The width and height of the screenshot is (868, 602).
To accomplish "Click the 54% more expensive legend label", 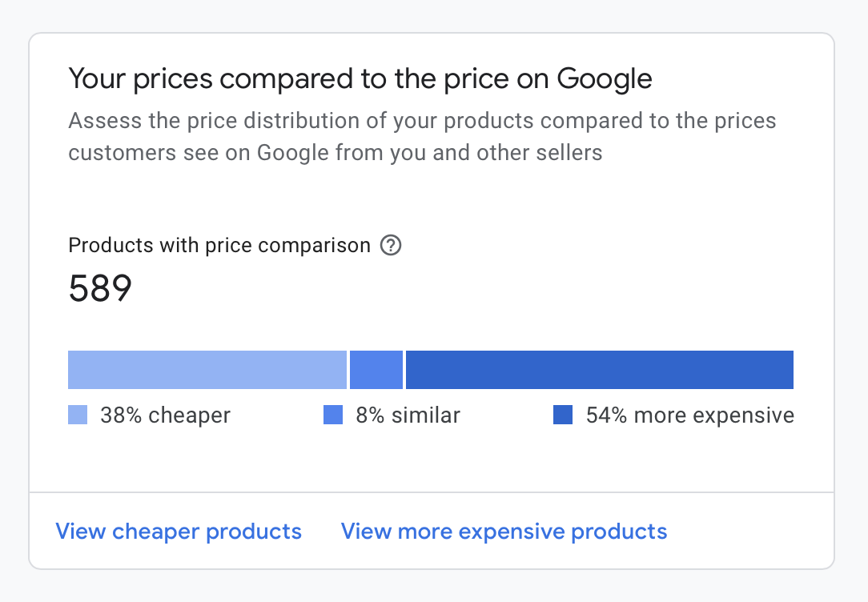I will coord(690,415).
